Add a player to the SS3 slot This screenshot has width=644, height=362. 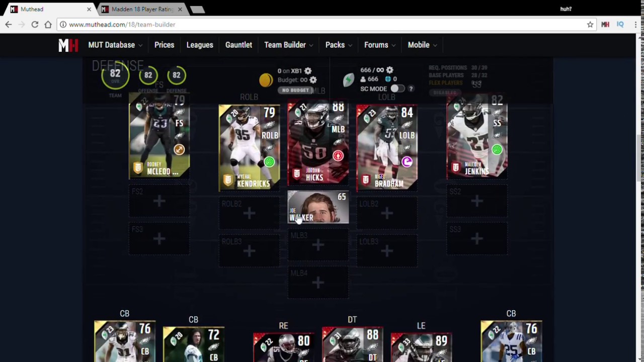[x=477, y=239]
